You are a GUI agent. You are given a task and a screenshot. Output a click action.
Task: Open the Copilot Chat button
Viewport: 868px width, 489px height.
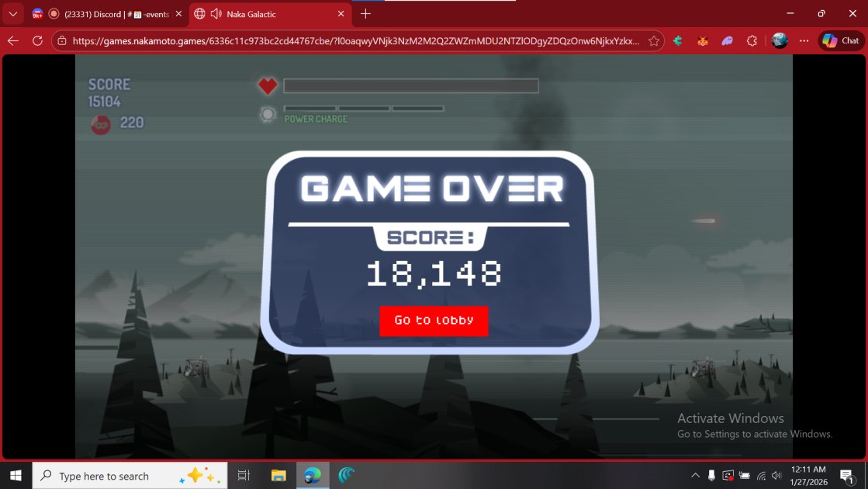(x=841, y=40)
